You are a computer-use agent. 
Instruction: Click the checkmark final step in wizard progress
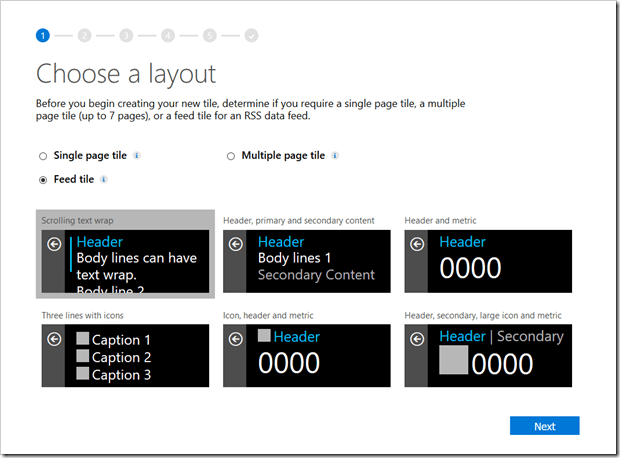point(251,35)
